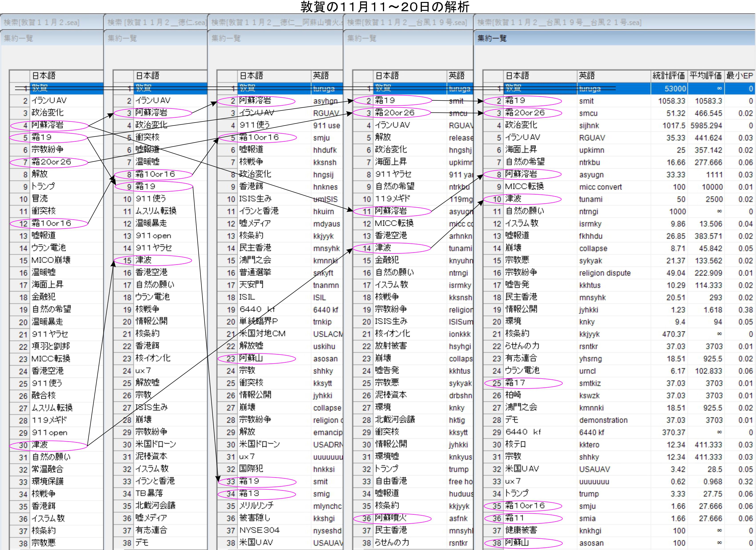Select the 霜17 row
The image size is (756, 550).
point(515,383)
